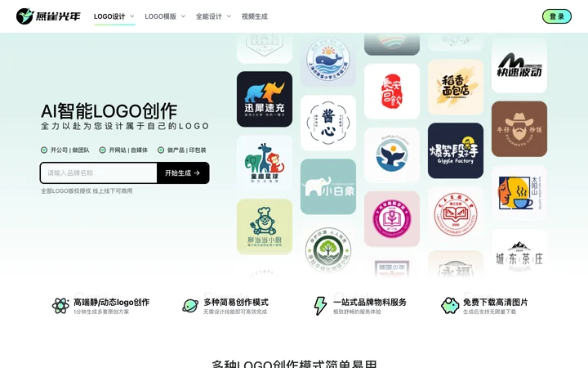This screenshot has width=588, height=368.
Task: Open the brown cowboy 牛仔炒饭 logo thumbnail
Action: [519, 129]
